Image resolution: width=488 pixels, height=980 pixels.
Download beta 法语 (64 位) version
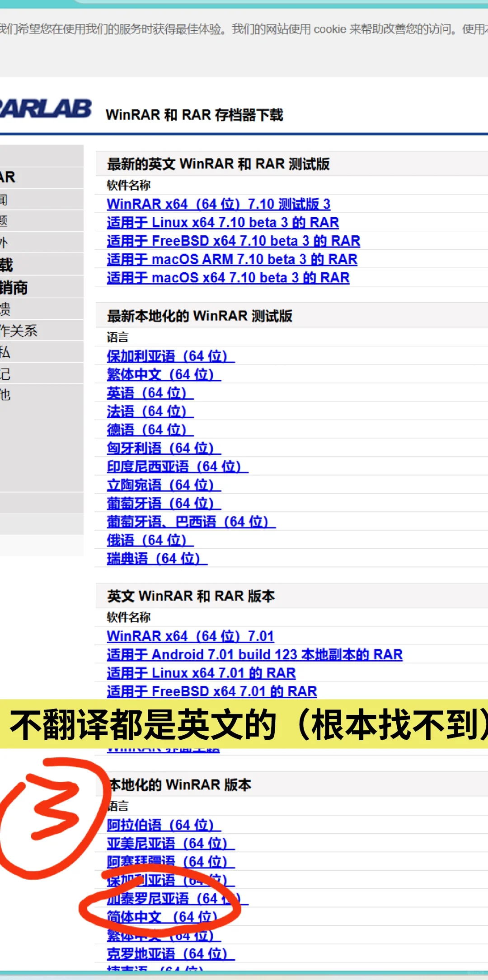pos(150,412)
